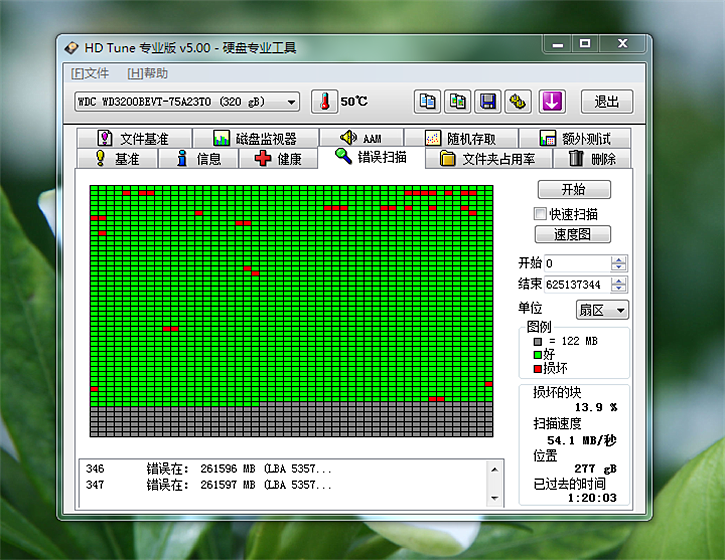
Task: Click the gray 122 MB legend swatch
Action: [537, 342]
